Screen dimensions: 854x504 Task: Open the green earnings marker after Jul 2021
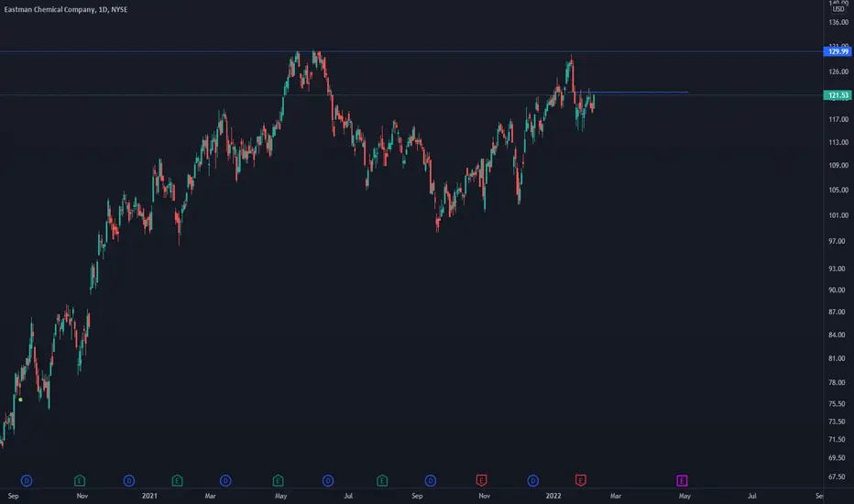[x=382, y=480]
